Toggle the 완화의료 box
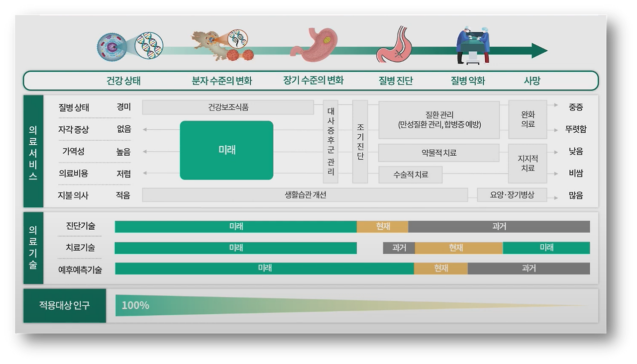Screen dimensions: 637x364 coord(527,118)
